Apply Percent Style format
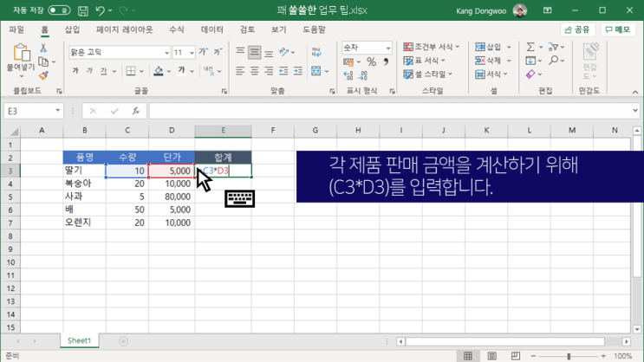This screenshot has width=644, height=362. click(x=371, y=62)
